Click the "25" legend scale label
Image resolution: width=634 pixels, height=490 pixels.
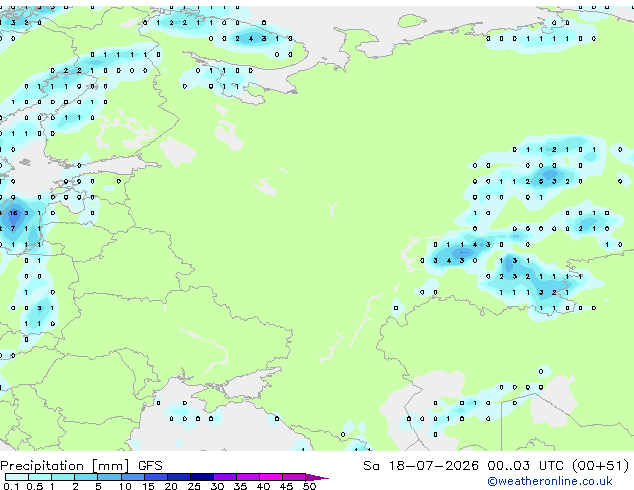[x=194, y=486]
